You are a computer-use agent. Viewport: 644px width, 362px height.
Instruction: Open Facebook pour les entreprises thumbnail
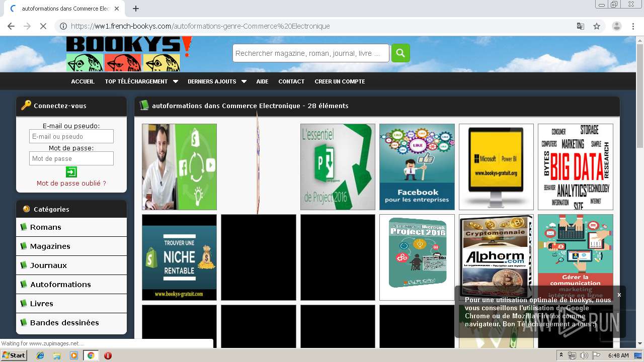coord(417,167)
